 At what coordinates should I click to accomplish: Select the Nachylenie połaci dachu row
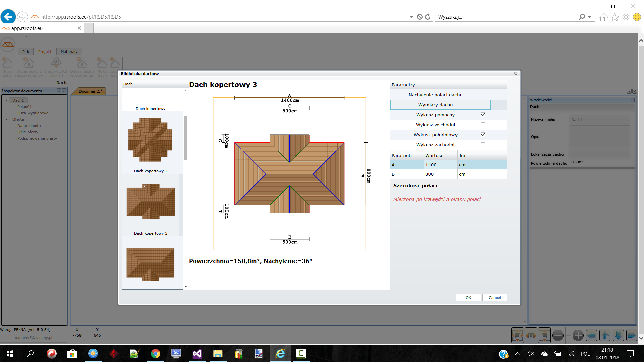(435, 95)
